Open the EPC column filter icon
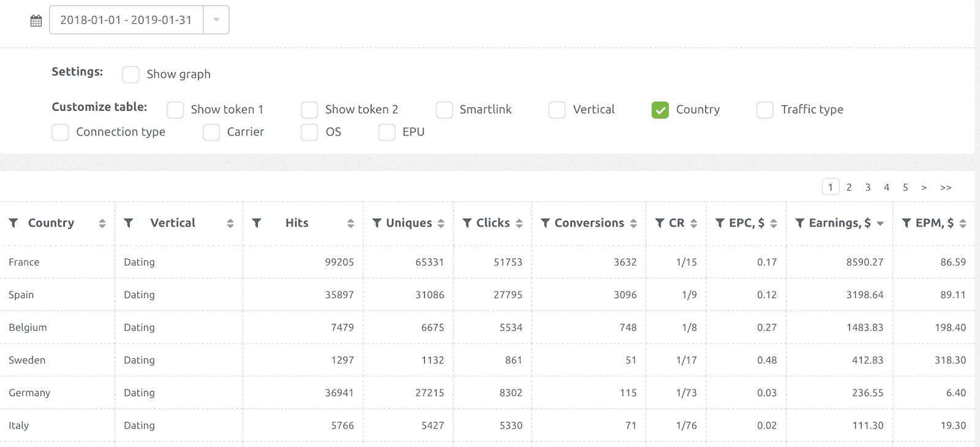 (x=720, y=223)
